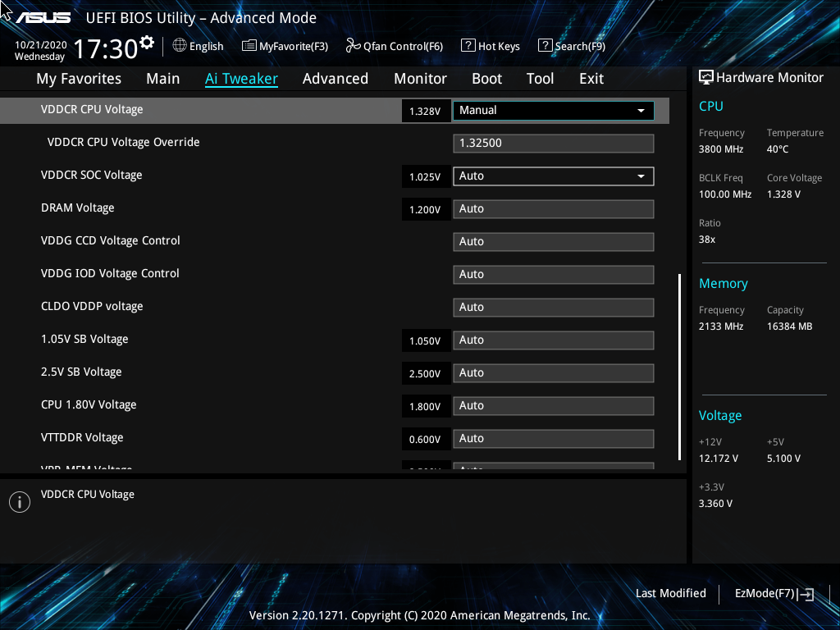Click Memory Capacity 16384 MB value
The width and height of the screenshot is (840, 630).
tap(789, 326)
